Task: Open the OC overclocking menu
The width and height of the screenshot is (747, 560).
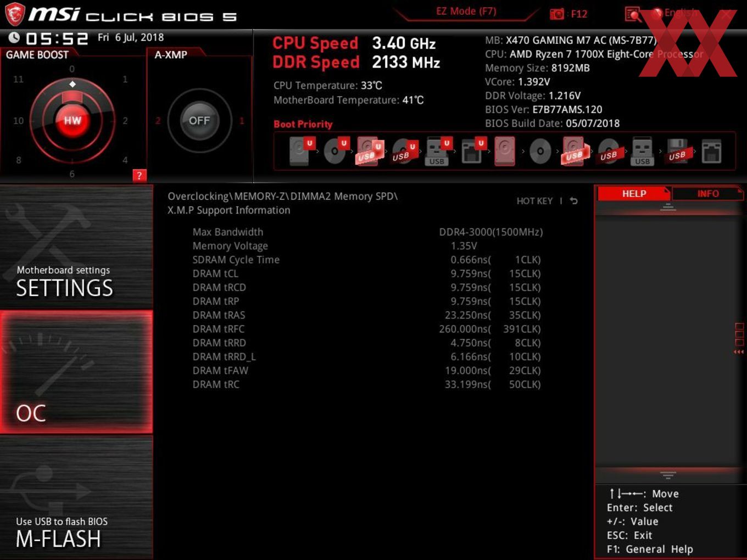Action: click(x=76, y=372)
